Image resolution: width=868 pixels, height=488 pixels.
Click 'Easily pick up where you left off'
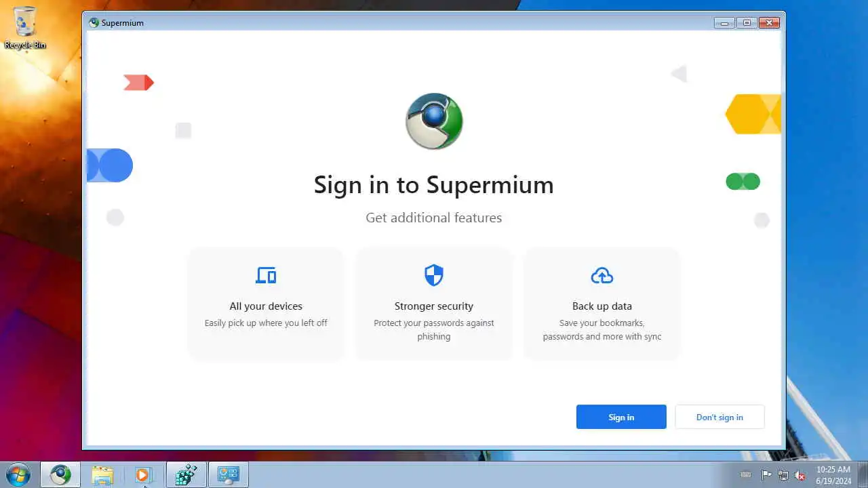tap(266, 323)
